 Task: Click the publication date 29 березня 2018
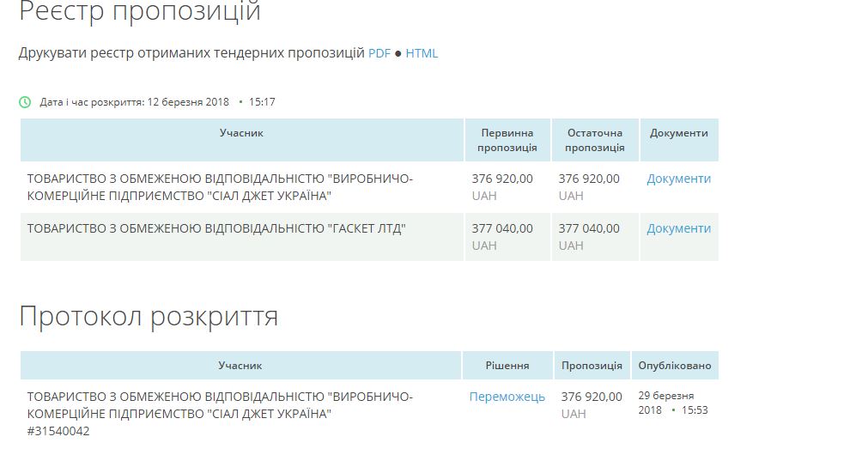[x=665, y=403]
